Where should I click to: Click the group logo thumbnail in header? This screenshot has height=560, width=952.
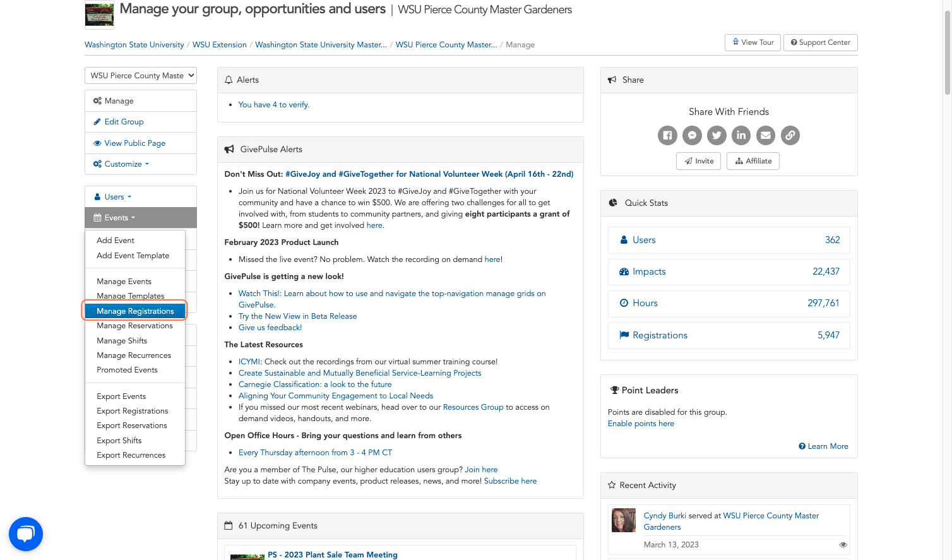(x=99, y=15)
